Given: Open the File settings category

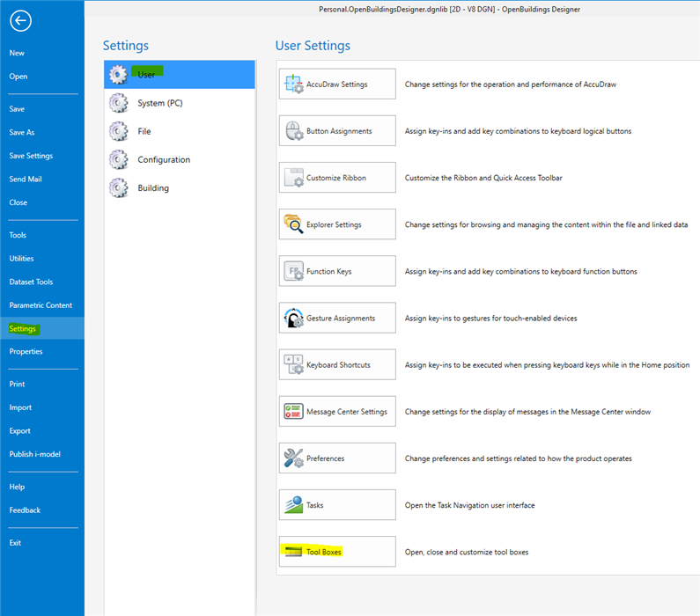Looking at the screenshot, I should [180, 131].
